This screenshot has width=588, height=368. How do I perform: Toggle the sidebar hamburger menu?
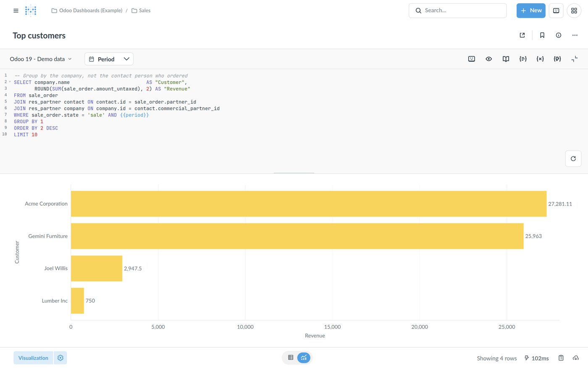(16, 11)
